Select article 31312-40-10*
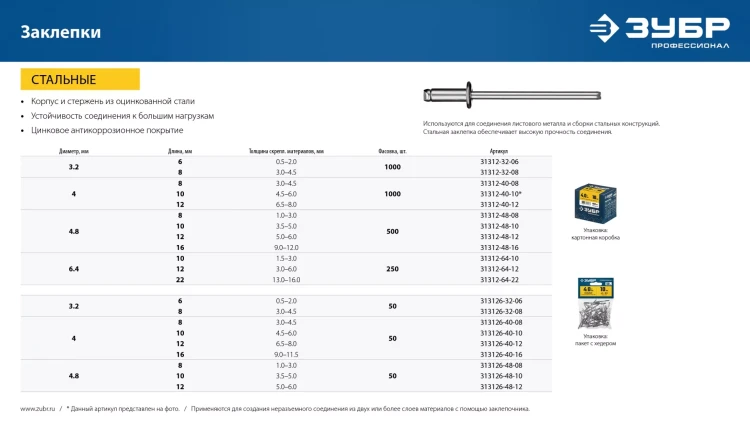 [501, 194]
